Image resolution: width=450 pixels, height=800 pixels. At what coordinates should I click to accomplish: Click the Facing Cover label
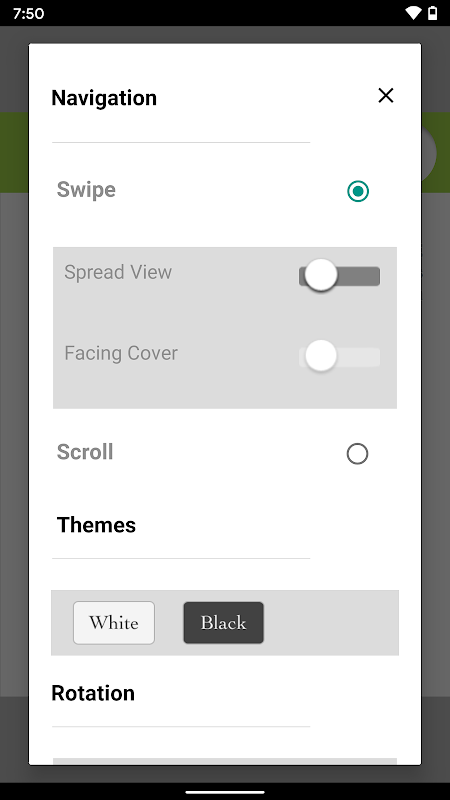click(x=121, y=353)
